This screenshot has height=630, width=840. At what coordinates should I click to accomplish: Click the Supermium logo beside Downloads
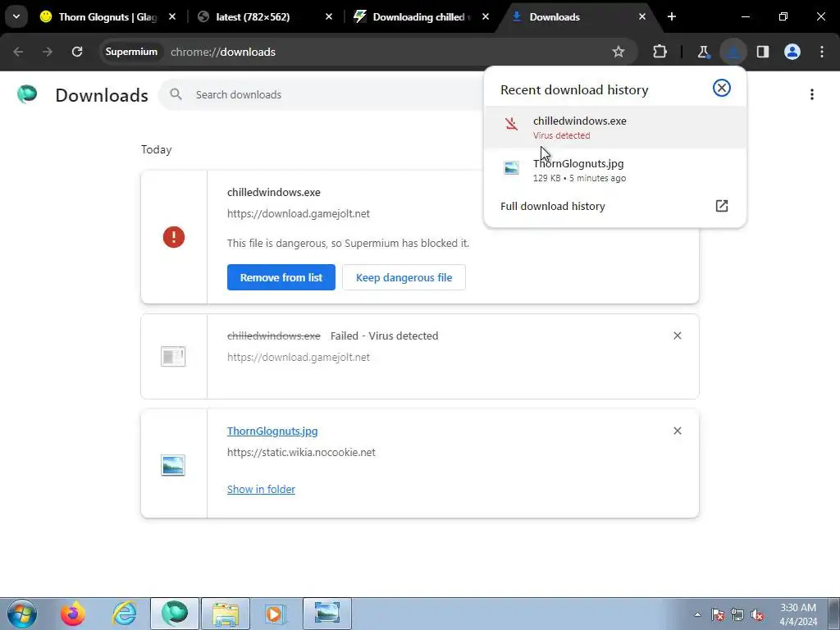click(x=27, y=94)
